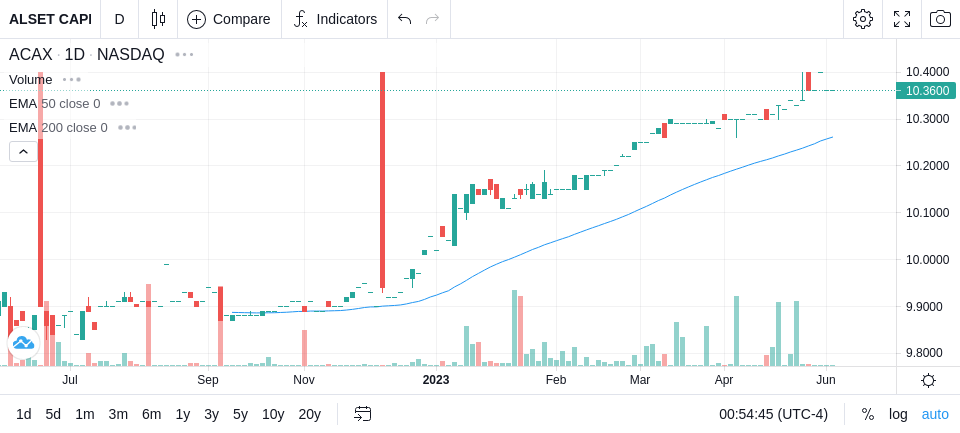The image size is (960, 433).
Task: Take a chart snapshot with camera icon
Action: pos(940,19)
